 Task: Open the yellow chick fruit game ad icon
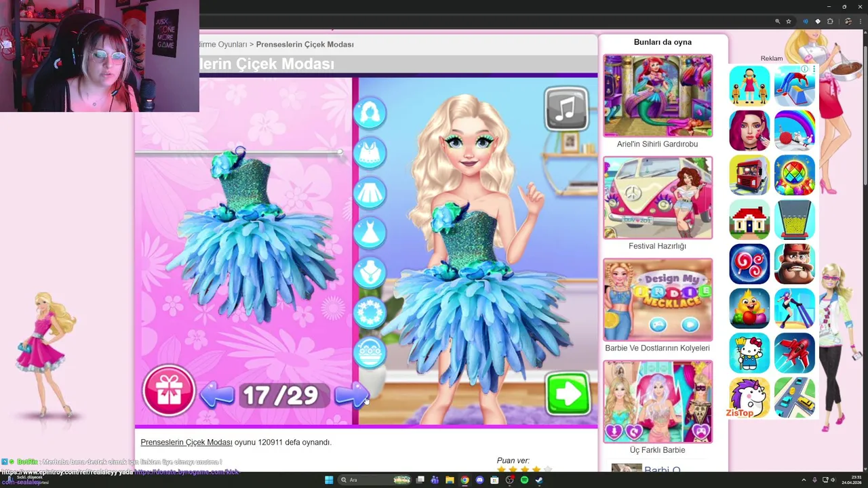coord(749,308)
